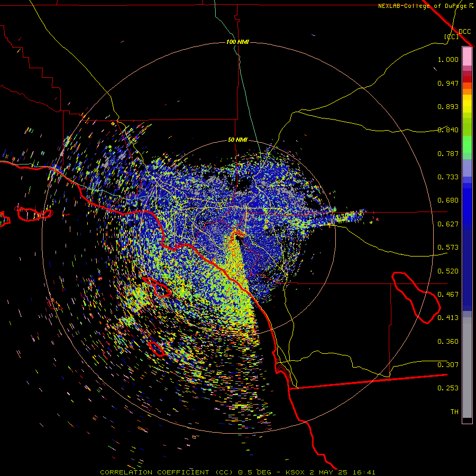This screenshot has width=476, height=476.
Task: Click the 0.680 scale value
Action: 448,200
